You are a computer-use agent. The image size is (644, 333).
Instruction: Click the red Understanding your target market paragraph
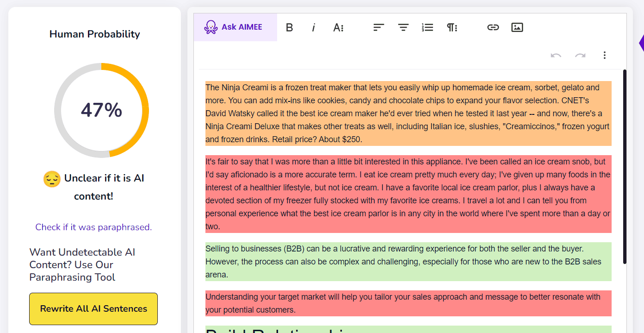408,303
